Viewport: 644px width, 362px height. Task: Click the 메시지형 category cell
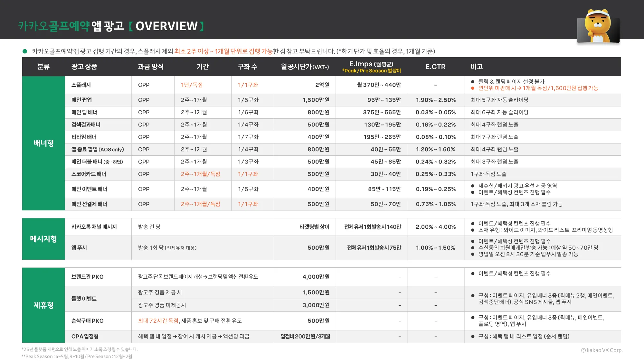[x=43, y=239]
